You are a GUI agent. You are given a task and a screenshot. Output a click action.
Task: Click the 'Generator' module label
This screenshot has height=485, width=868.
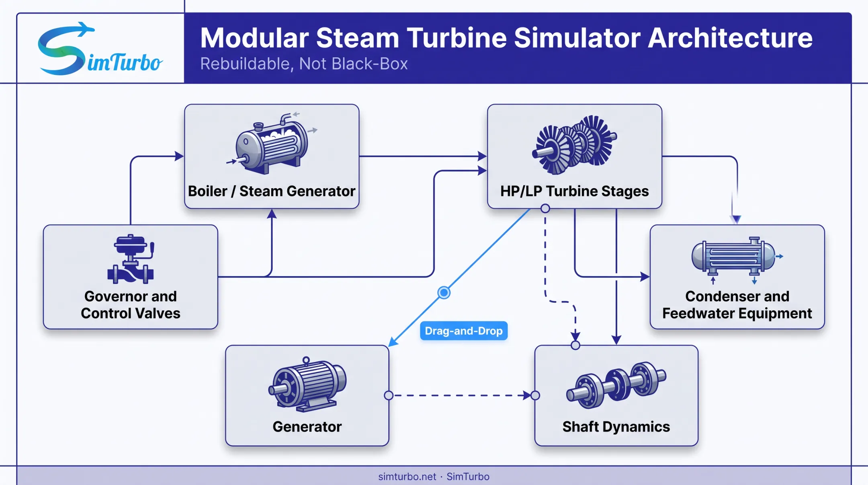[x=307, y=426]
